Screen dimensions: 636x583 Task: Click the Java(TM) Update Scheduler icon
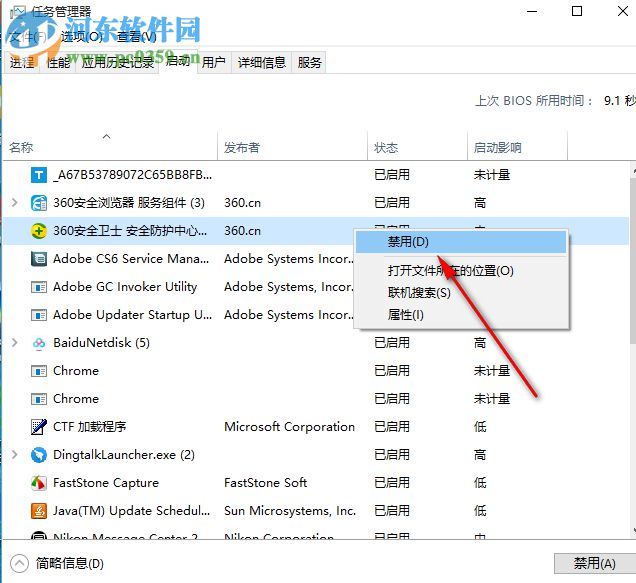point(39,511)
